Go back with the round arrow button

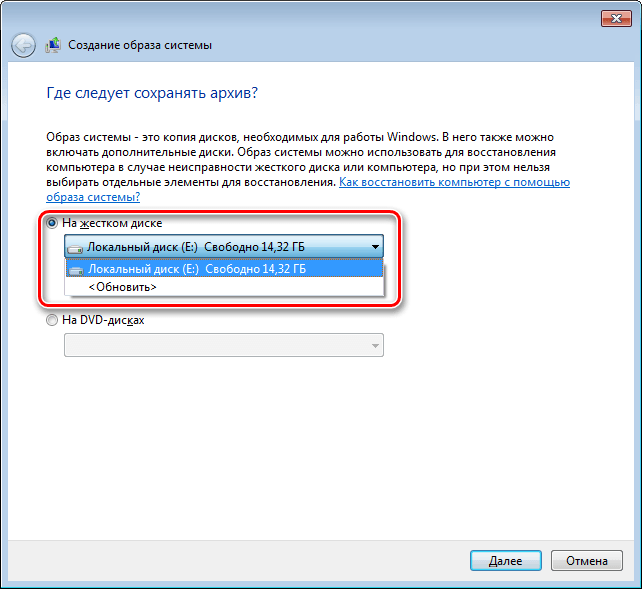point(23,45)
